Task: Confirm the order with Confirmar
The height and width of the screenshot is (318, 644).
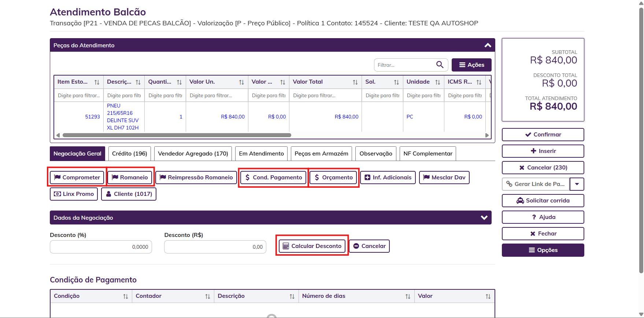Action: click(x=543, y=135)
